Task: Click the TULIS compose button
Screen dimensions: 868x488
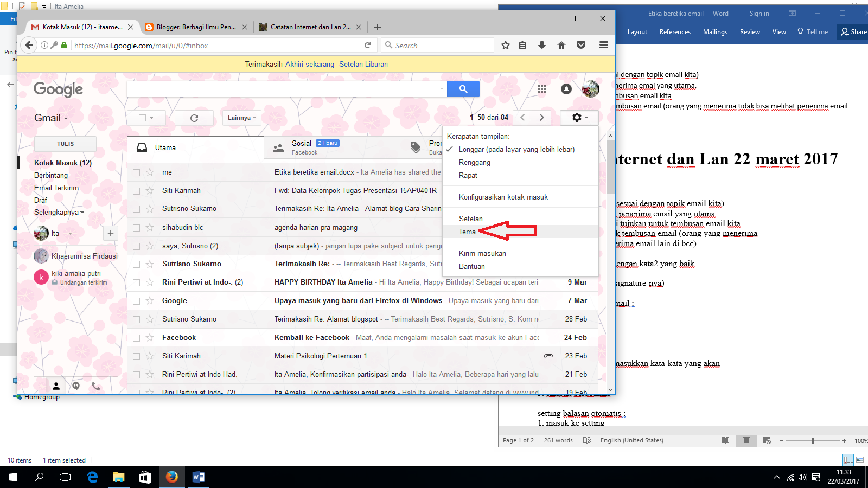Action: click(65, 143)
